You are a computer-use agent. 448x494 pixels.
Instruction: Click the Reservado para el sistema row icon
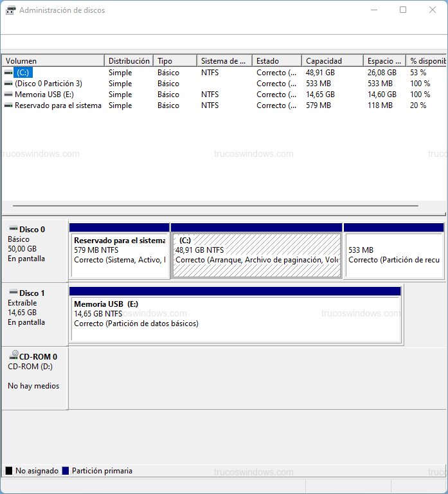8,105
